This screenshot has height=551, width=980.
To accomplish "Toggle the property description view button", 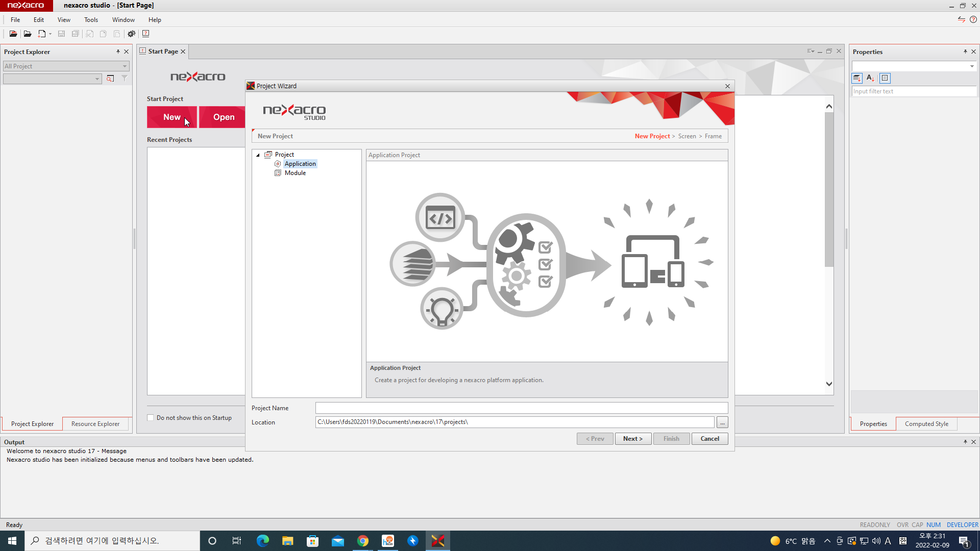I will coord(885,78).
